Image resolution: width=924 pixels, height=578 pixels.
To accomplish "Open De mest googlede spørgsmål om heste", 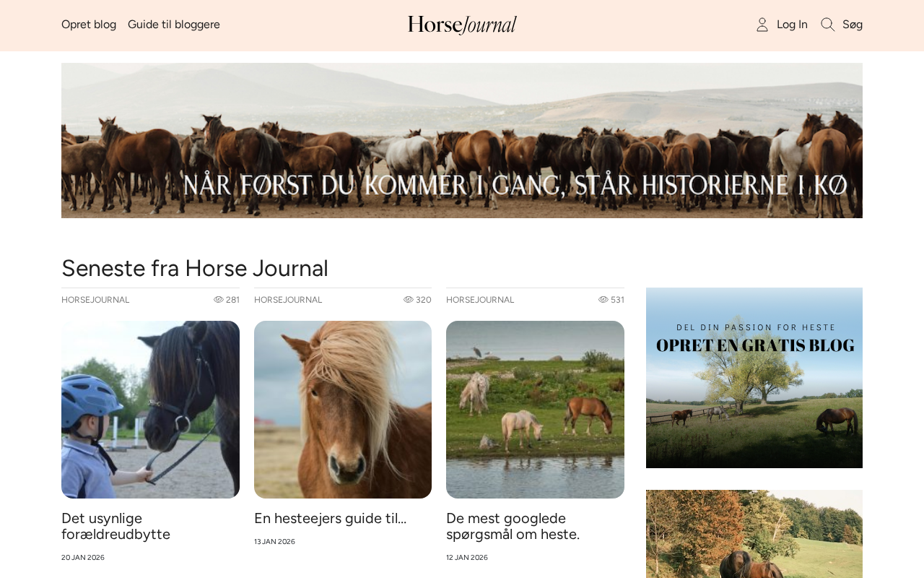I will pos(513,527).
